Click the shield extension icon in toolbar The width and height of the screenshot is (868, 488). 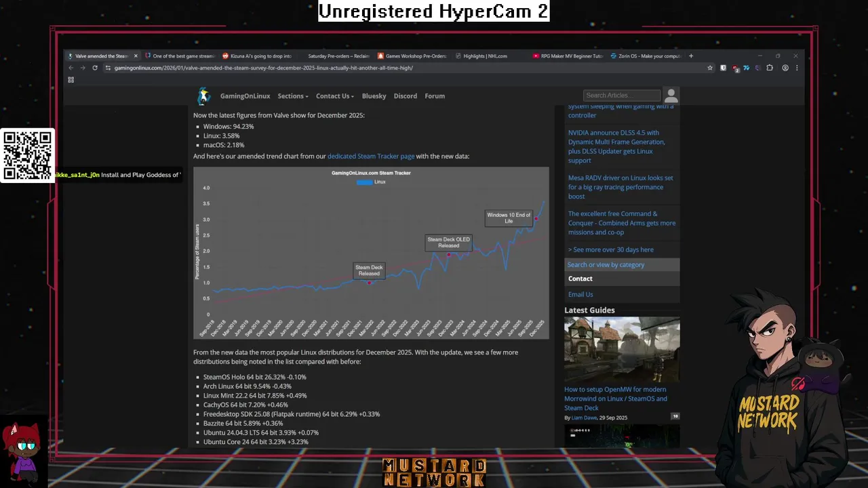(723, 68)
